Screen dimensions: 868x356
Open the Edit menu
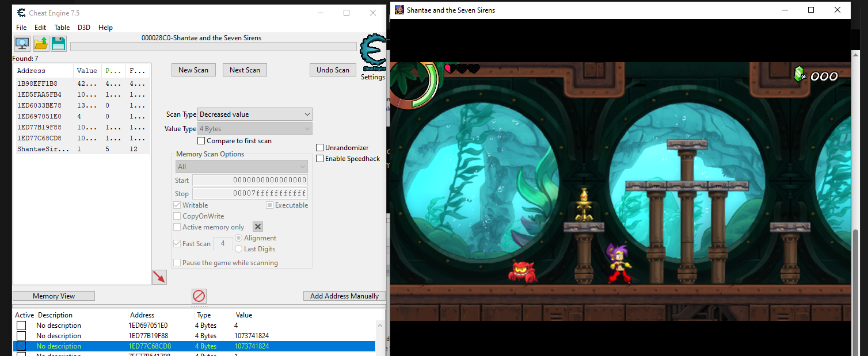[x=40, y=28]
